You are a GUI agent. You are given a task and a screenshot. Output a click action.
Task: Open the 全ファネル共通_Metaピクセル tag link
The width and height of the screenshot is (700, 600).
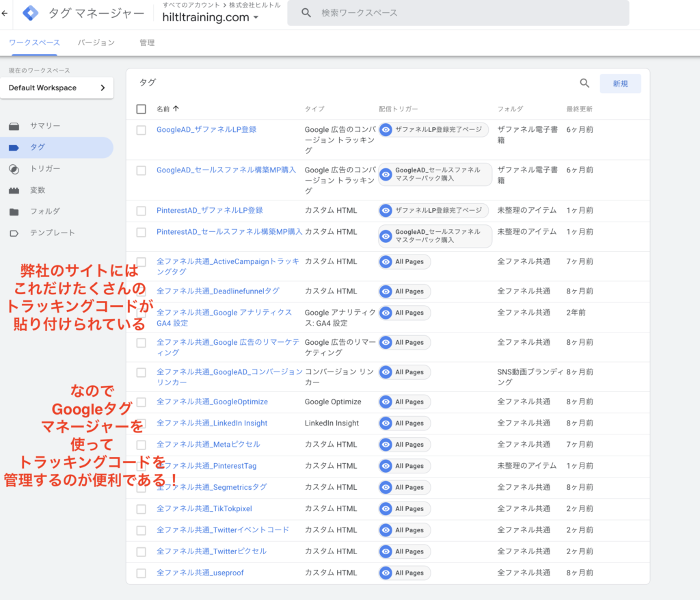click(x=208, y=445)
